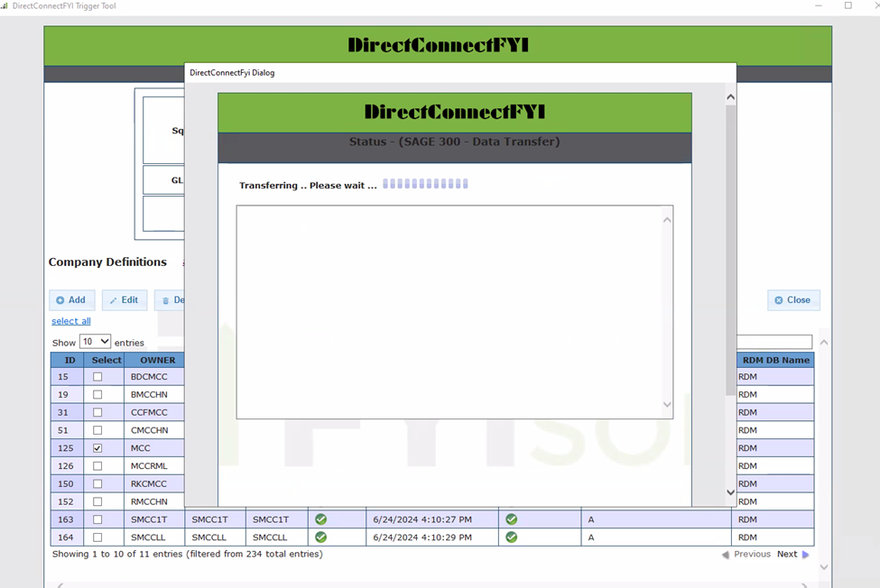Click ID cell 125
Image resolution: width=880 pixels, height=588 pixels.
point(68,448)
